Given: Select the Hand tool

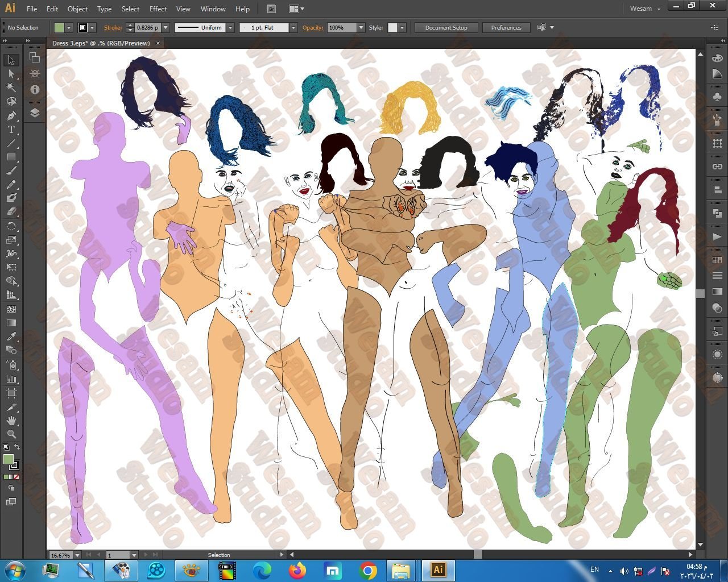Looking at the screenshot, I should (11, 421).
